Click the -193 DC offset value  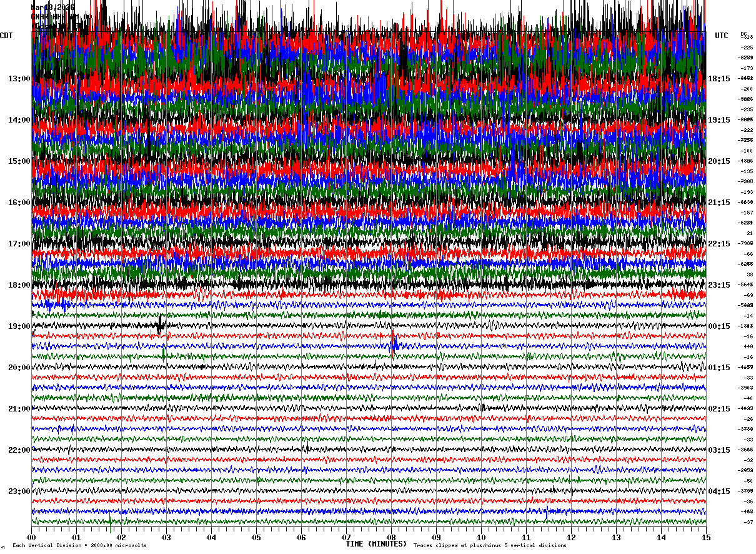pyautogui.click(x=747, y=192)
